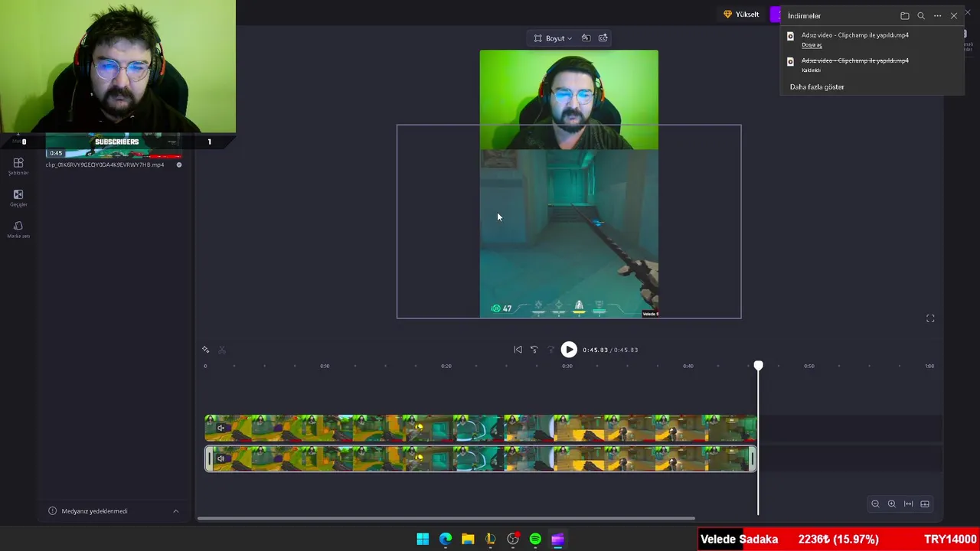Rewind five seconds button
Image resolution: width=980 pixels, height=551 pixels.
(534, 350)
